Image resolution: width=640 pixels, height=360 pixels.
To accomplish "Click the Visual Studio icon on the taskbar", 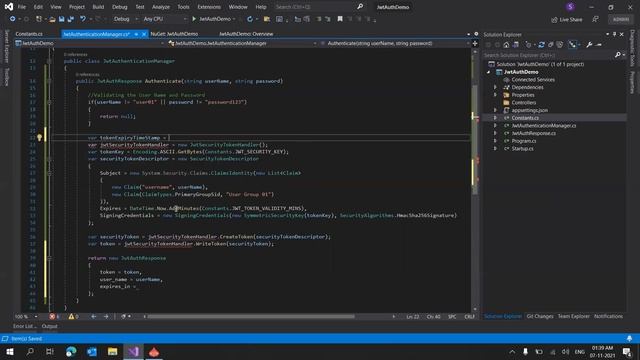I will click(133, 351).
